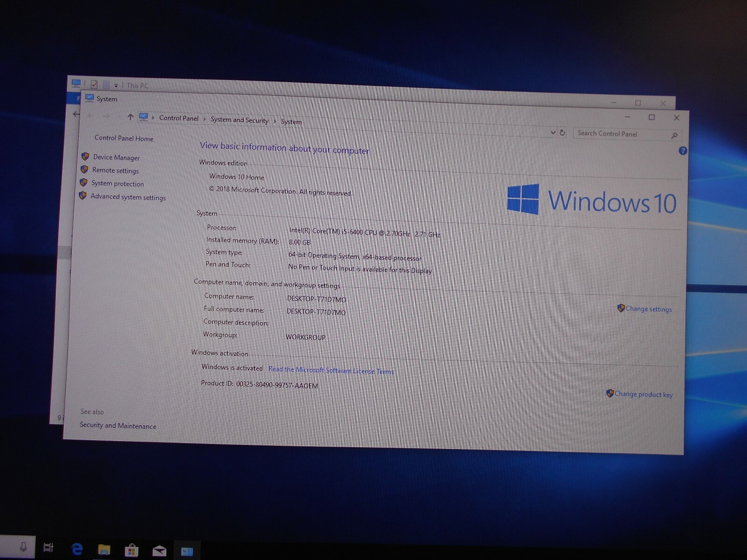The width and height of the screenshot is (747, 560).
Task: Click the processor value Intel Core i5-6400
Action: click(365, 232)
